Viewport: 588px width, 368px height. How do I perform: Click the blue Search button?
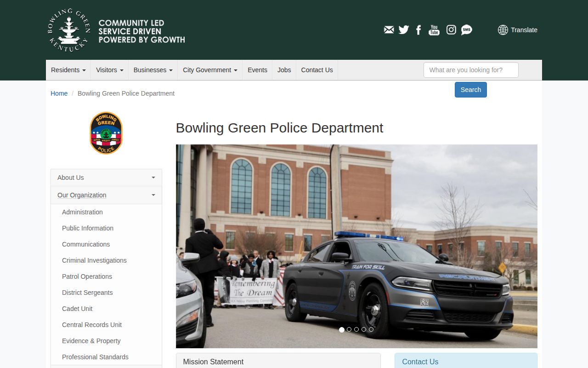point(471,90)
